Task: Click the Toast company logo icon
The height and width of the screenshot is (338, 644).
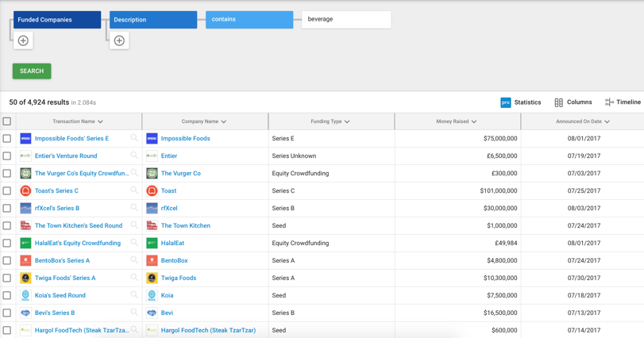Action: 152,190
